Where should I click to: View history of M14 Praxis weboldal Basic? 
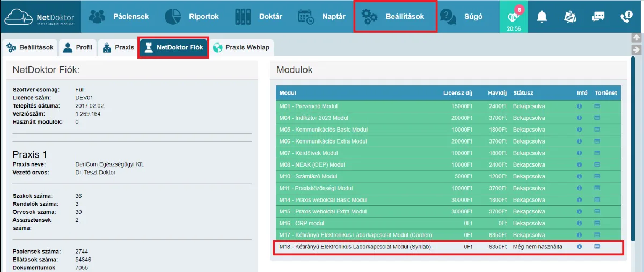click(597, 199)
